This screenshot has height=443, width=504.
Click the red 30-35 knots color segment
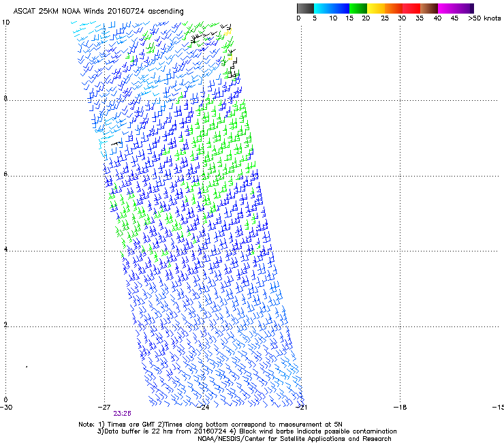(411, 8)
